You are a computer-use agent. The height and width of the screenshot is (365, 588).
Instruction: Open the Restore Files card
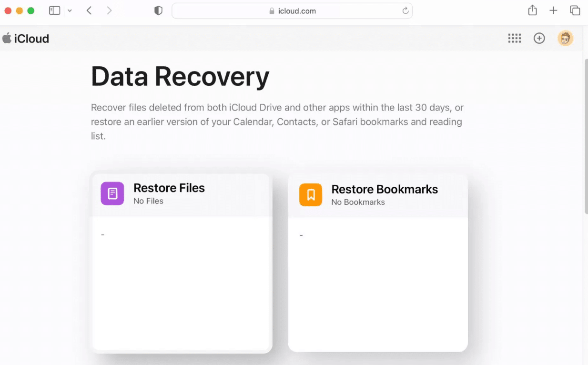coord(181,262)
